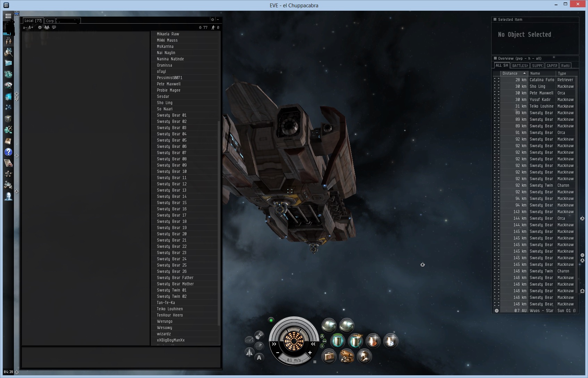Image resolution: width=588 pixels, height=378 pixels.
Task: Select Wuos - Star row in overview
Action: [535, 311]
